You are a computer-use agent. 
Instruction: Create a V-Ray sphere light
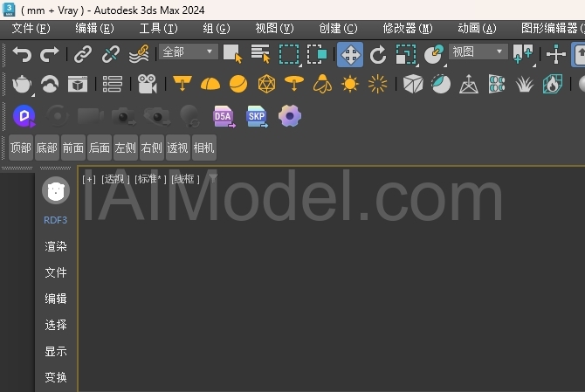pyautogui.click(x=238, y=84)
